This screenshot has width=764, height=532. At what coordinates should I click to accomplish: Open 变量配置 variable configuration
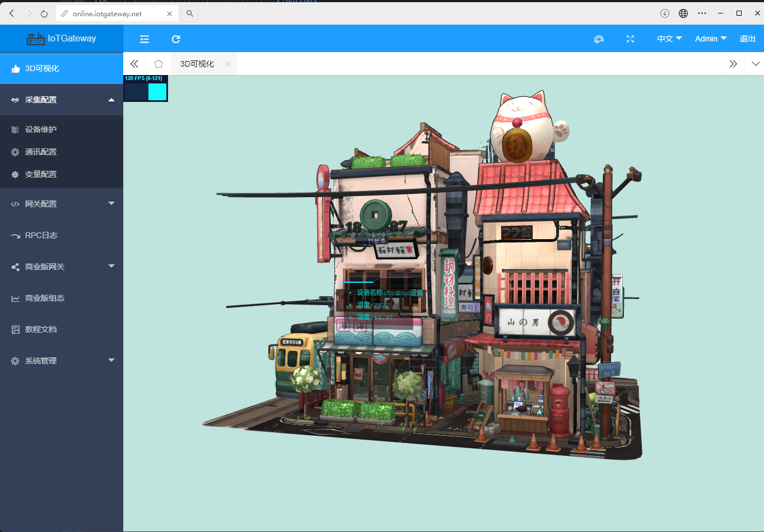[41, 174]
